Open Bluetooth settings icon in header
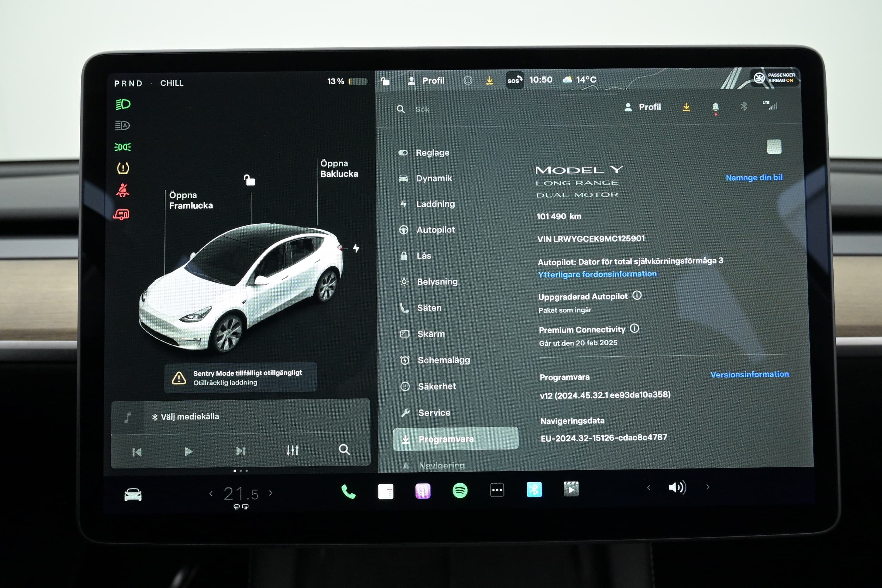Image resolution: width=882 pixels, height=588 pixels. pos(744,107)
